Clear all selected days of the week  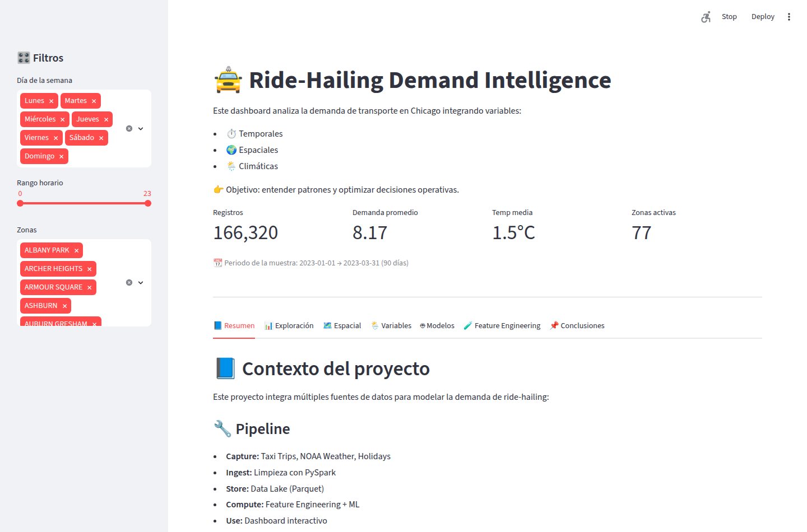pos(129,128)
